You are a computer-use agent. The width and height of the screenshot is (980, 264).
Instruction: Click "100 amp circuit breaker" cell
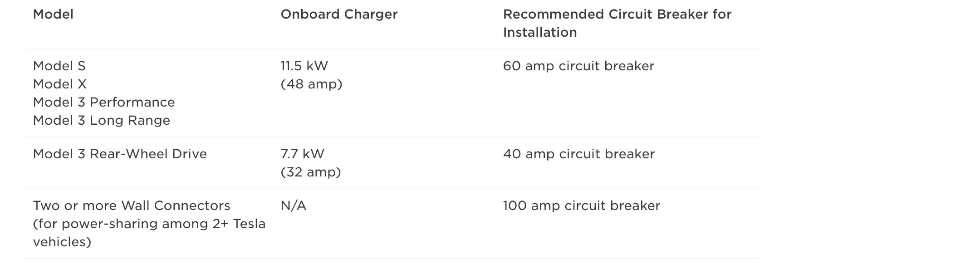tap(582, 206)
